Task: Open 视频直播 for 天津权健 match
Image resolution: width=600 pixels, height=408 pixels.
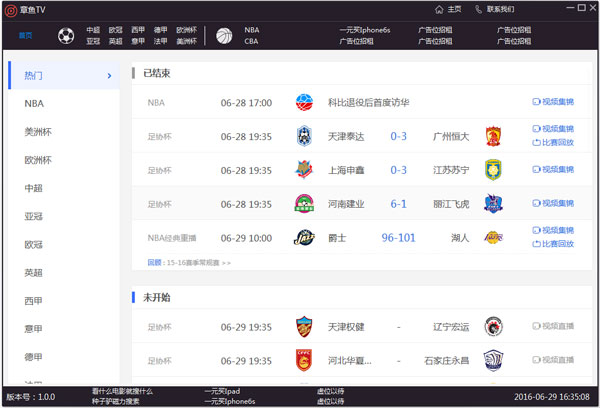Action: [x=553, y=326]
